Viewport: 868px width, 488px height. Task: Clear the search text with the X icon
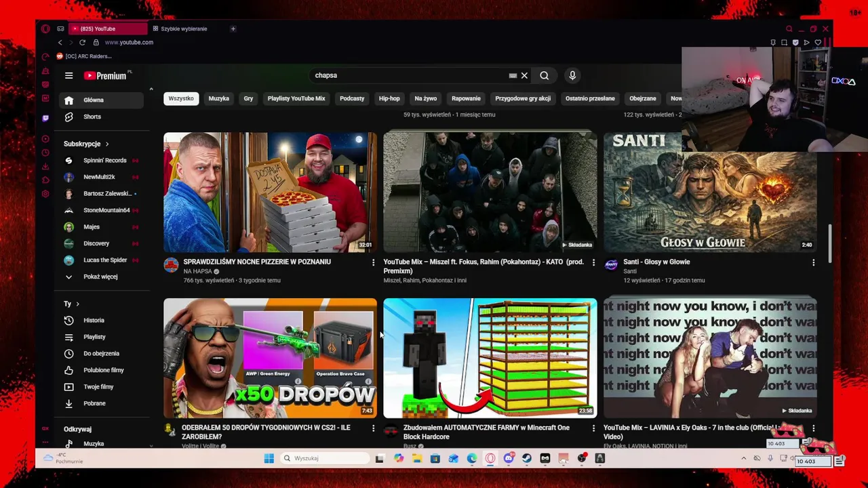tap(524, 76)
